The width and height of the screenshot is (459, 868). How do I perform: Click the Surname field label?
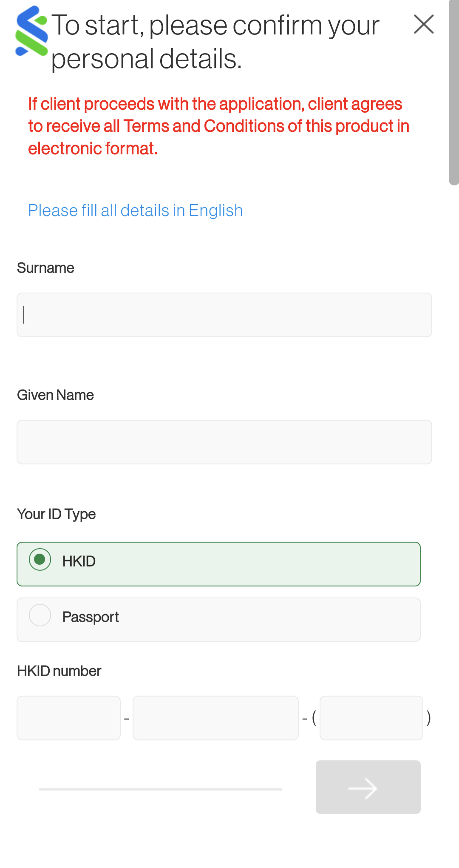tap(45, 268)
